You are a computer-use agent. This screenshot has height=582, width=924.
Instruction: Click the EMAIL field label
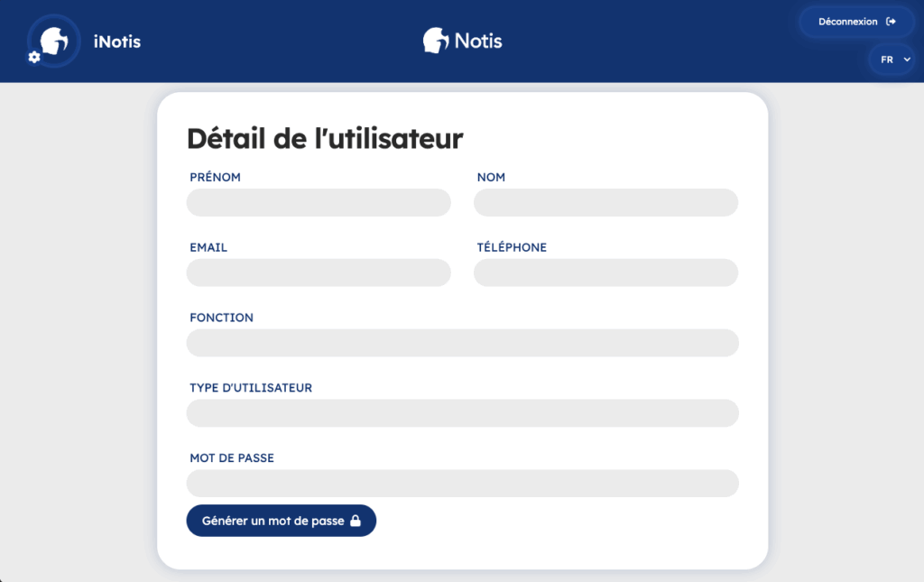pyautogui.click(x=208, y=247)
